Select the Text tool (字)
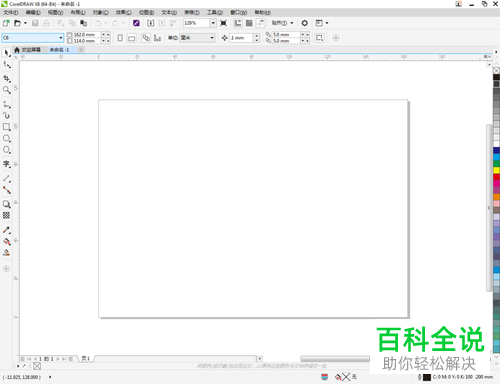Viewport: 500px width, 384px height. point(6,164)
